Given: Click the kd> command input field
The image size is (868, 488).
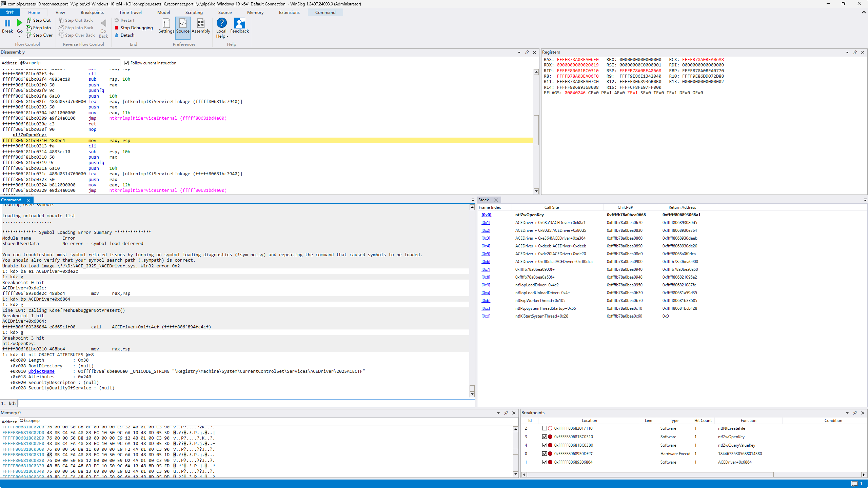Looking at the screenshot, I should coord(246,403).
